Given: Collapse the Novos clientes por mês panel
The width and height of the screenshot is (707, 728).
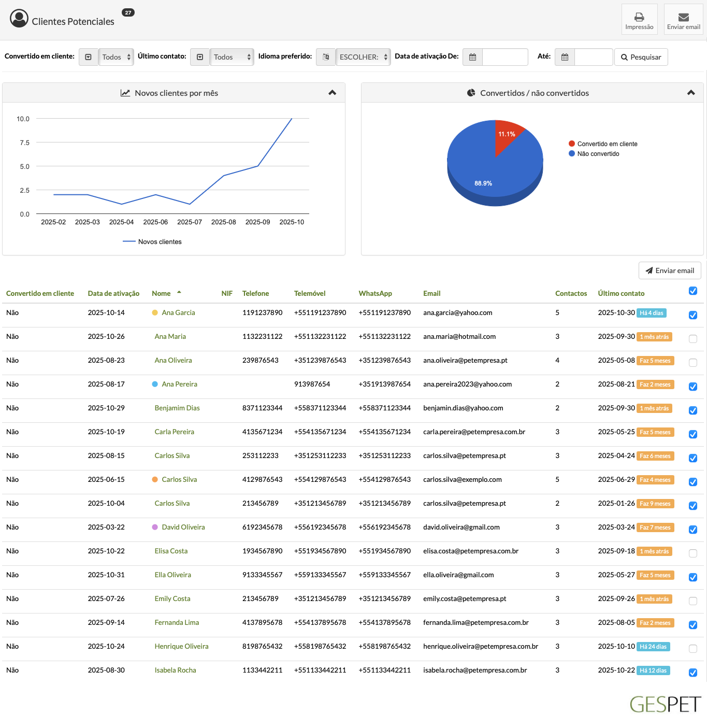Looking at the screenshot, I should click(332, 93).
